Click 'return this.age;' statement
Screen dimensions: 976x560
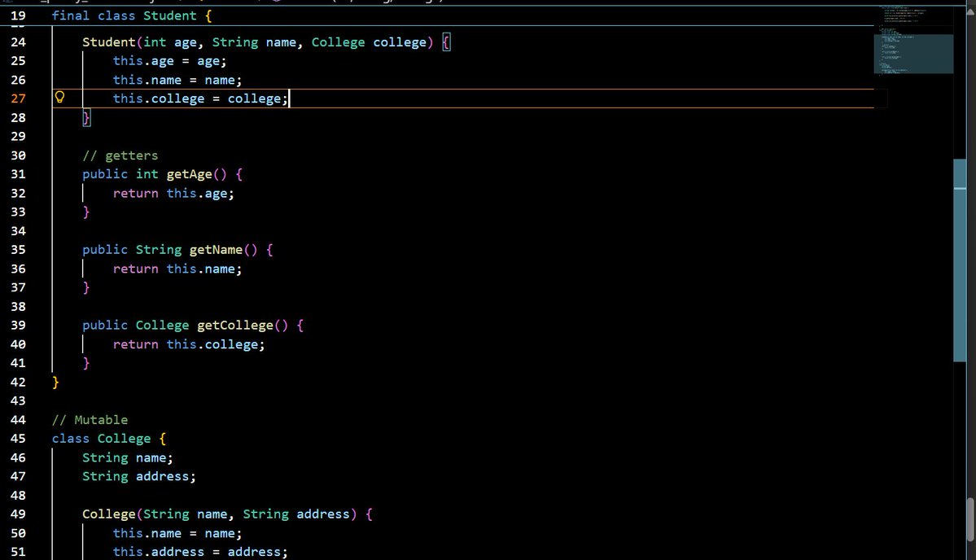173,194
